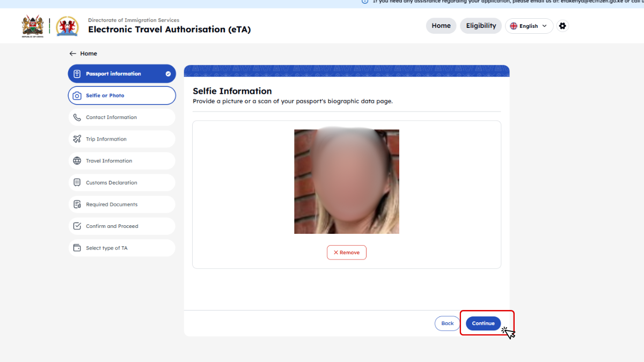644x362 pixels.
Task: Click the Select type of TA wallet icon
Action: click(77, 248)
